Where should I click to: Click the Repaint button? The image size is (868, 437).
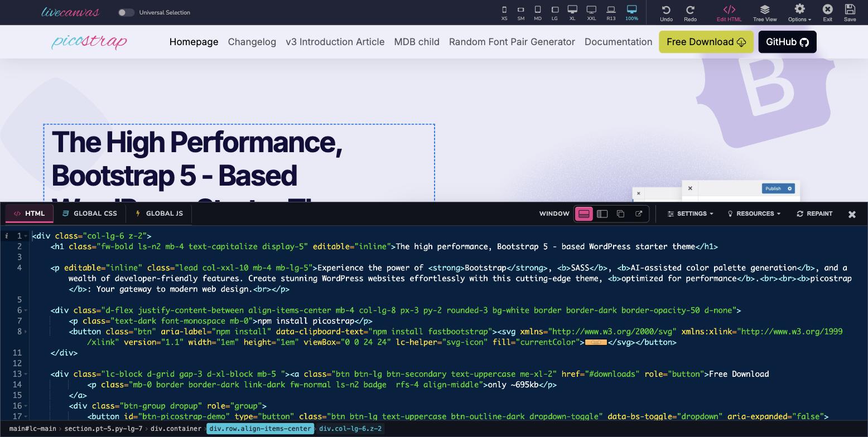point(814,213)
